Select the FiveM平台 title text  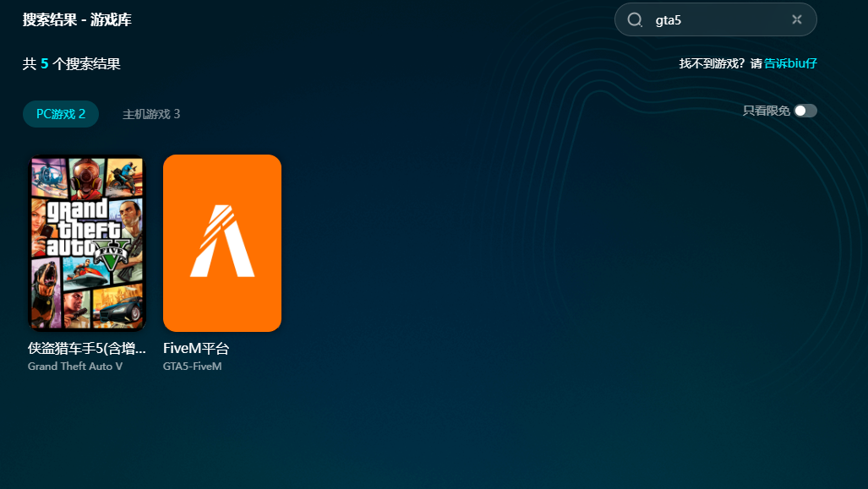pyautogui.click(x=196, y=349)
